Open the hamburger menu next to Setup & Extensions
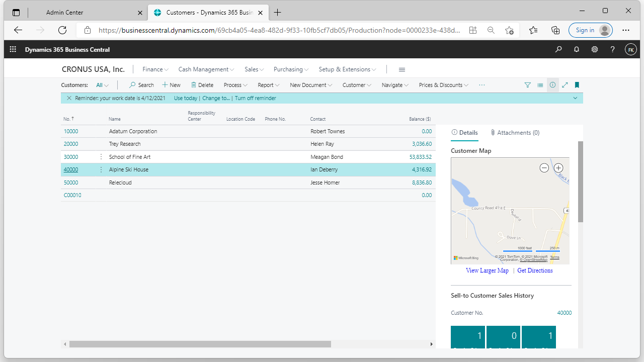Screen dimensions: 644x362 point(402,69)
